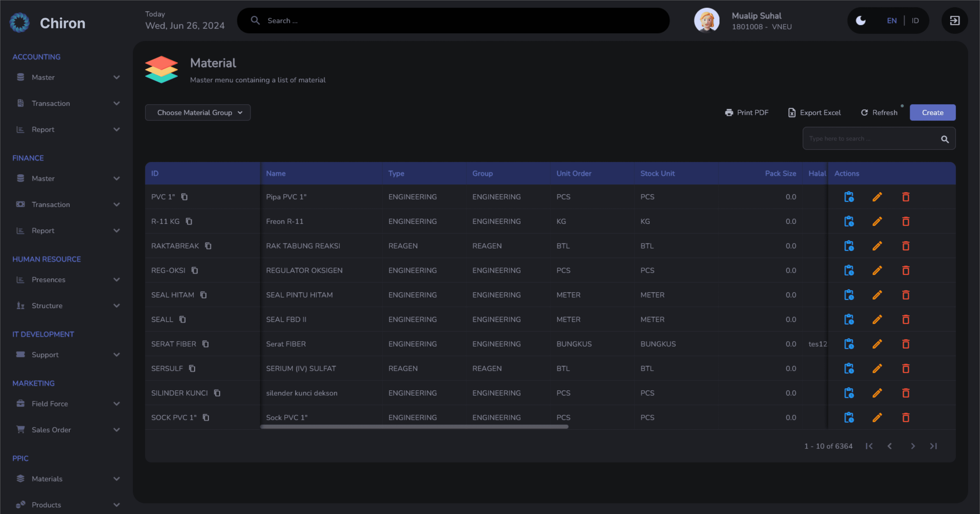The width and height of the screenshot is (980, 514).
Task: Go to the next page of materials
Action: 913,446
